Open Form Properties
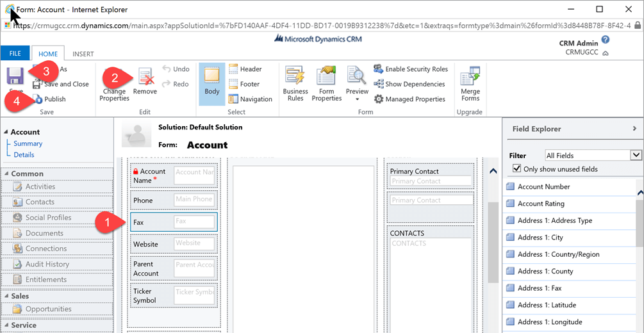The image size is (644, 333). [327, 84]
